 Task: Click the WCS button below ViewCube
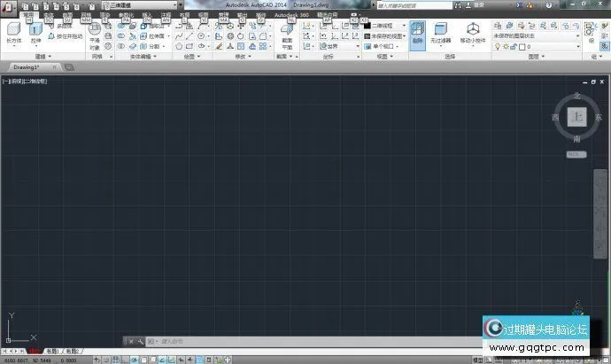(576, 155)
